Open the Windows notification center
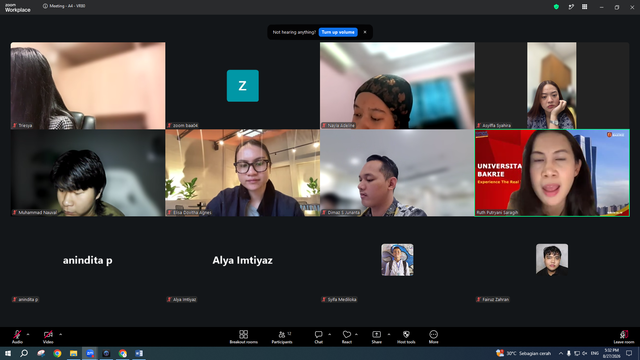Screen dimensions: 640x360 tap(629, 353)
